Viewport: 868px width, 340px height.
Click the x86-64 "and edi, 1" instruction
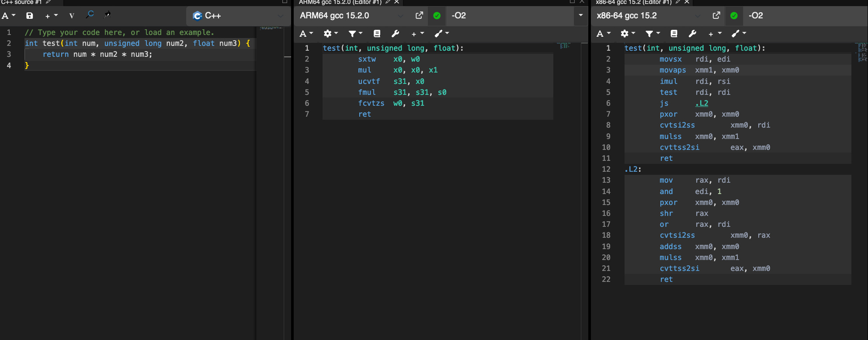pyautogui.click(x=691, y=191)
